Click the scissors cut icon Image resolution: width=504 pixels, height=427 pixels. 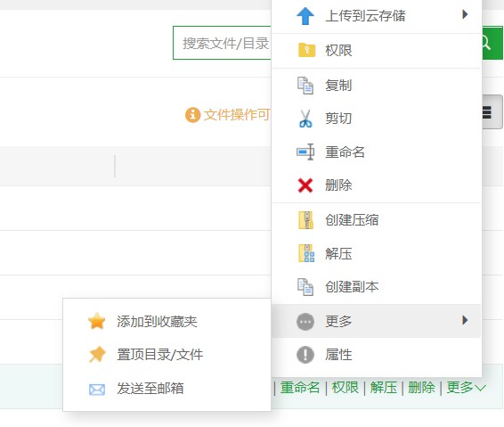click(305, 119)
